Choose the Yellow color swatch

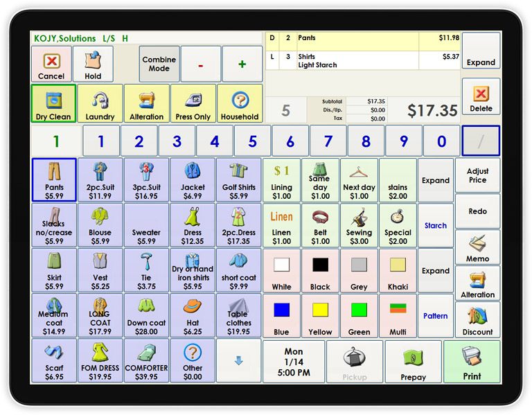[x=320, y=315]
